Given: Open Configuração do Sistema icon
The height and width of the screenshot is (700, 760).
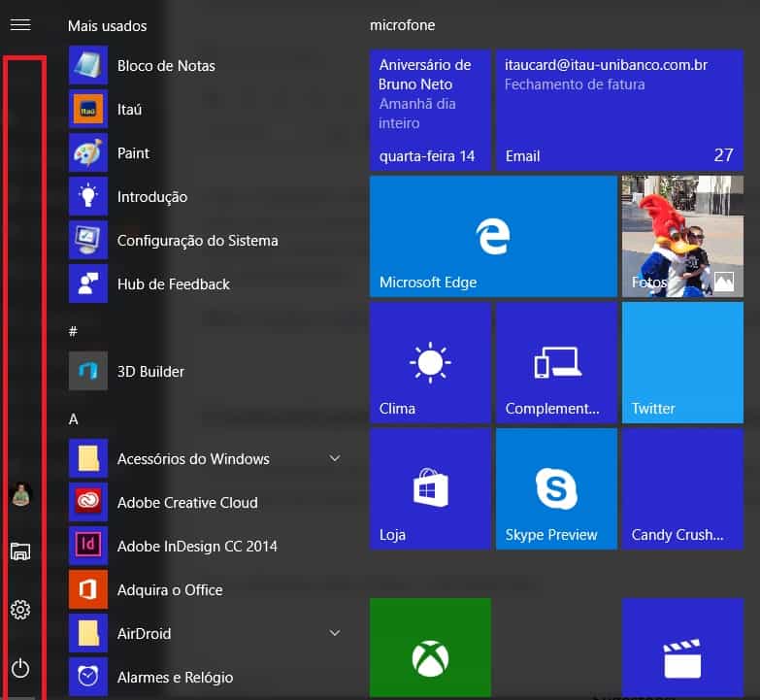Looking at the screenshot, I should (x=88, y=240).
